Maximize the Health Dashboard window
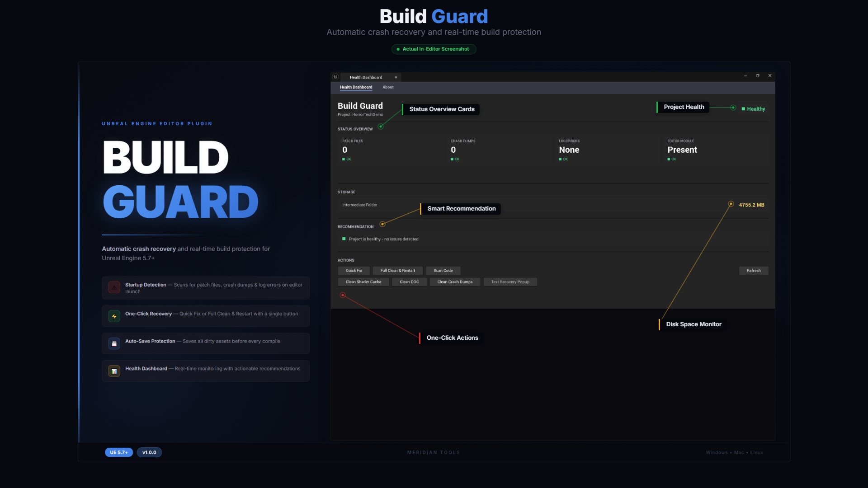868x488 pixels. click(x=758, y=76)
